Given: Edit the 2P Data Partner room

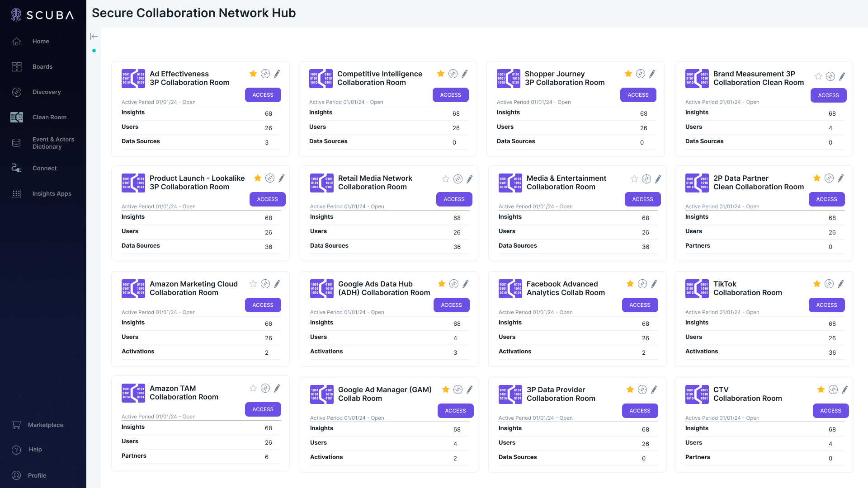Looking at the screenshot, I should point(841,178).
